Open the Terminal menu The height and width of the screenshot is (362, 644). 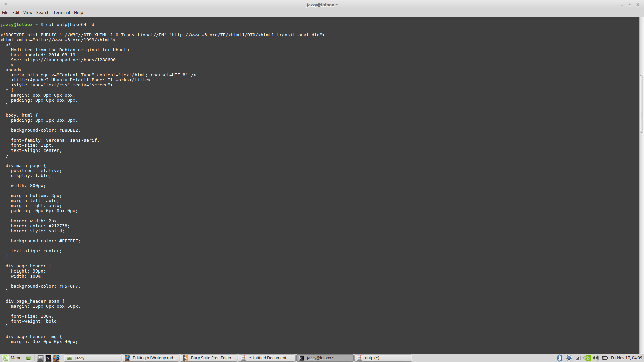[x=62, y=12]
